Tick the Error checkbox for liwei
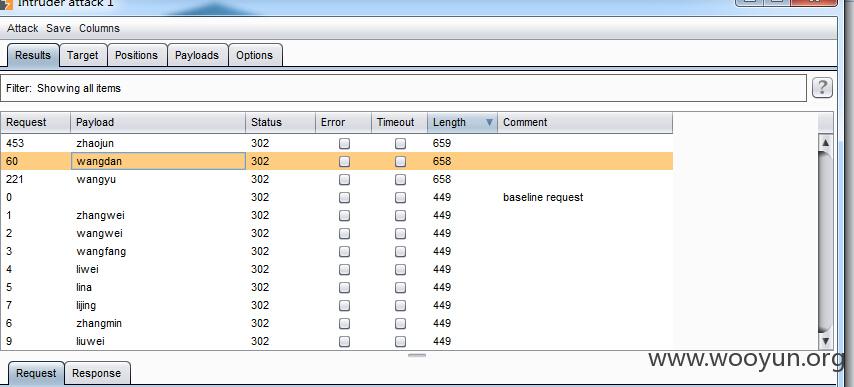 [x=344, y=269]
